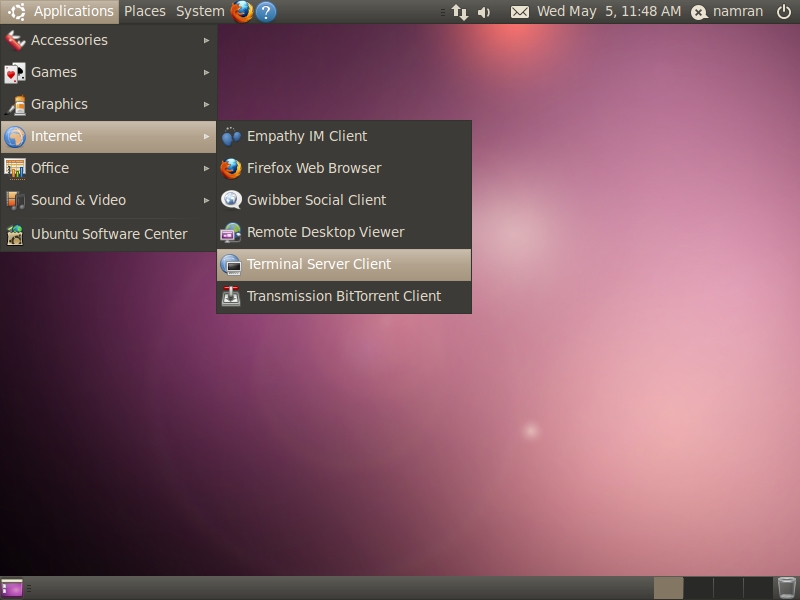800x600 pixels.
Task: Open the Trash icon in bottom panel
Action: 787,588
